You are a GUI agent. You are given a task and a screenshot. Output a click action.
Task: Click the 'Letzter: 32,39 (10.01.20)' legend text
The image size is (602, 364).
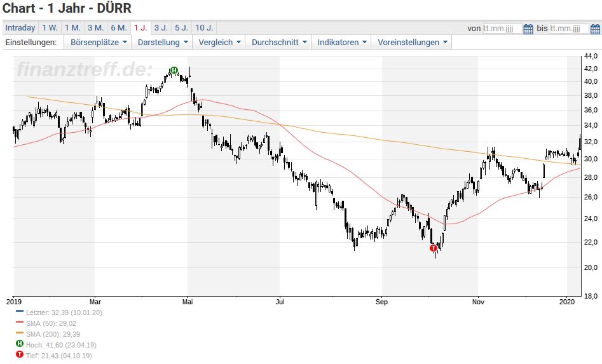[64, 313]
